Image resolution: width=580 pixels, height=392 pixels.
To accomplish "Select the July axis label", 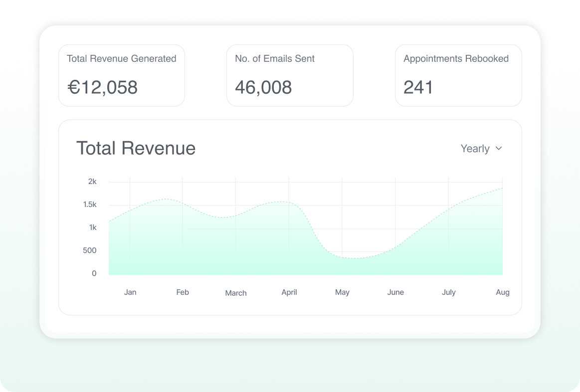I will coord(449,292).
